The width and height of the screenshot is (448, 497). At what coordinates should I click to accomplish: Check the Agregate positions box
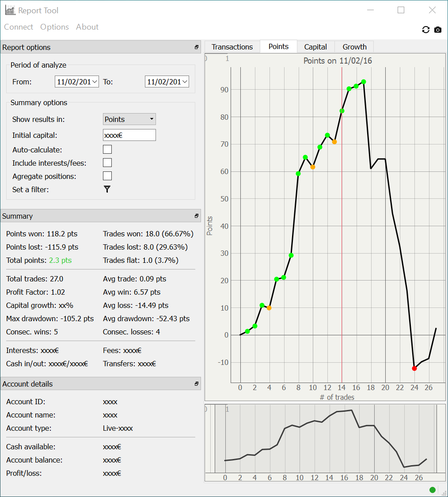107,176
